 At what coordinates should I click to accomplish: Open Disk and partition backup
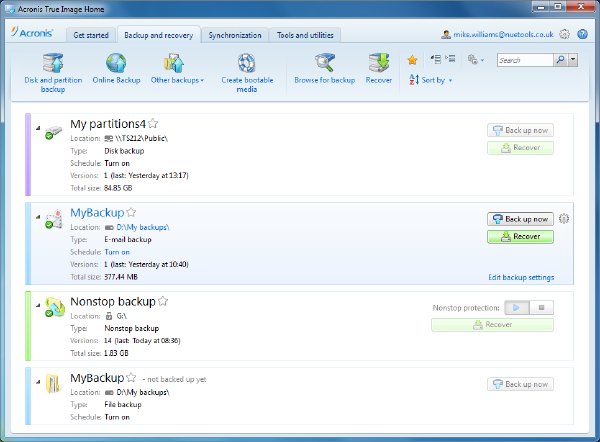pos(53,73)
